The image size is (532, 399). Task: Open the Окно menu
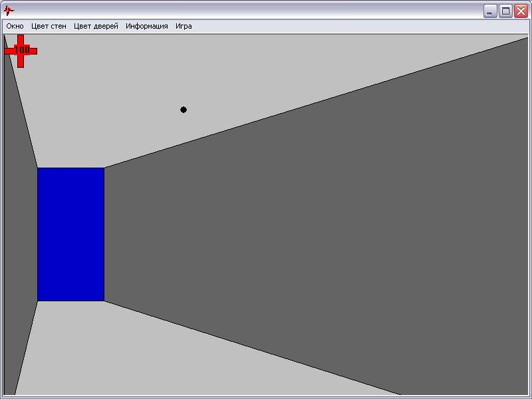tap(15, 27)
